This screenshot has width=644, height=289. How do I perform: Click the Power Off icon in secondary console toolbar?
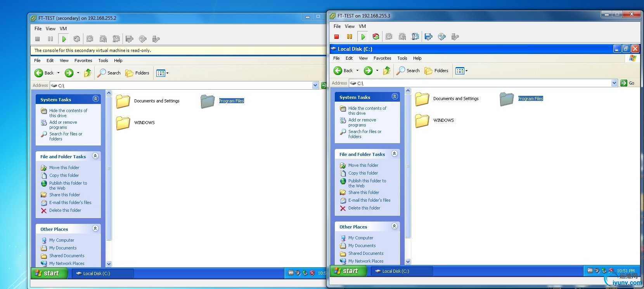(x=38, y=39)
